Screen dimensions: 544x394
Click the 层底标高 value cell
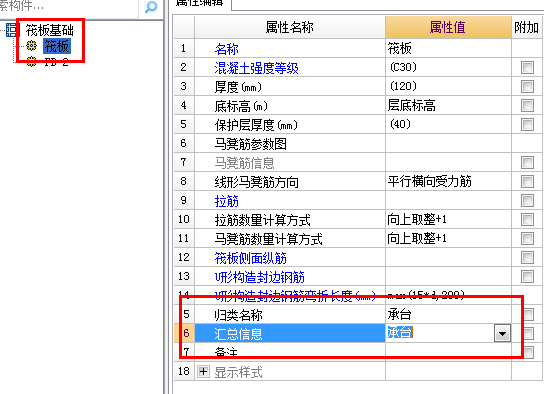click(x=448, y=105)
